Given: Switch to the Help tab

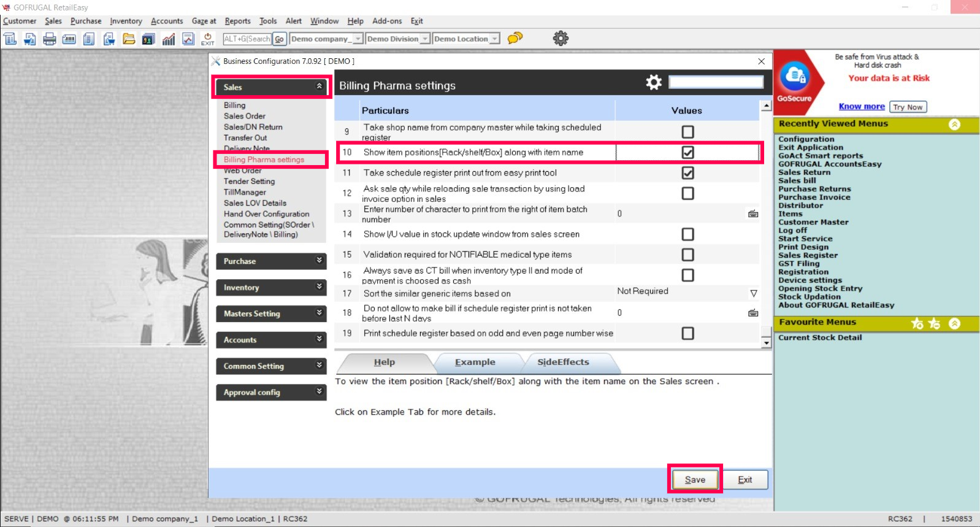Looking at the screenshot, I should (x=385, y=362).
